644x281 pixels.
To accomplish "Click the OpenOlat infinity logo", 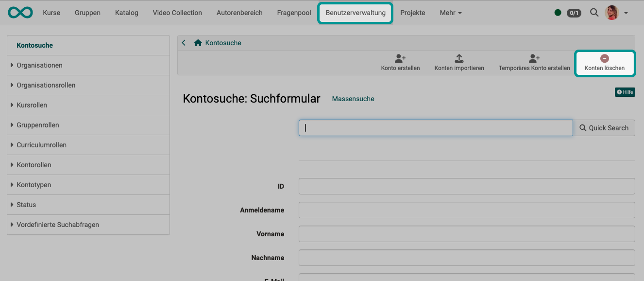I will [20, 12].
